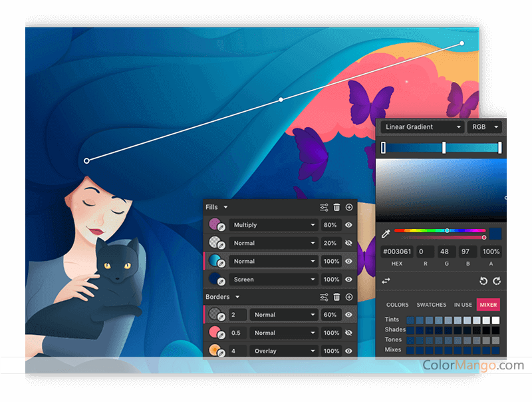The height and width of the screenshot is (402, 532).
Task: Rotate gradient counterclockwise icon
Action: coord(483,281)
